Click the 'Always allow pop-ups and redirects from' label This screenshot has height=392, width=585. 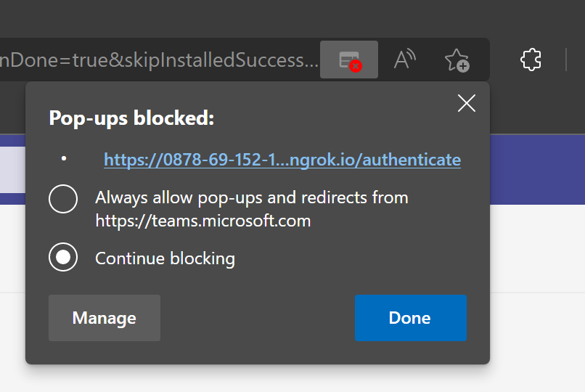tap(251, 197)
